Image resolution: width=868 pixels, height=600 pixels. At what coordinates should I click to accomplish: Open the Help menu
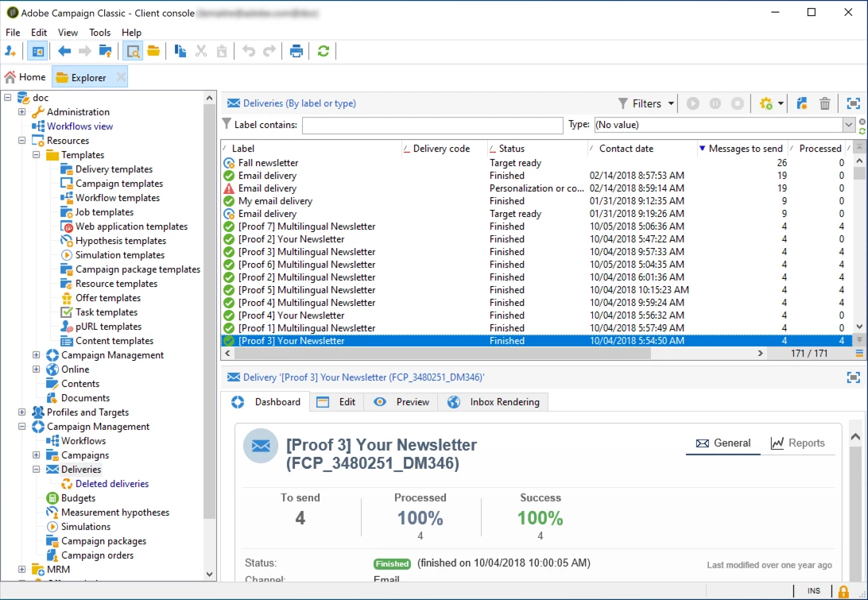click(131, 33)
